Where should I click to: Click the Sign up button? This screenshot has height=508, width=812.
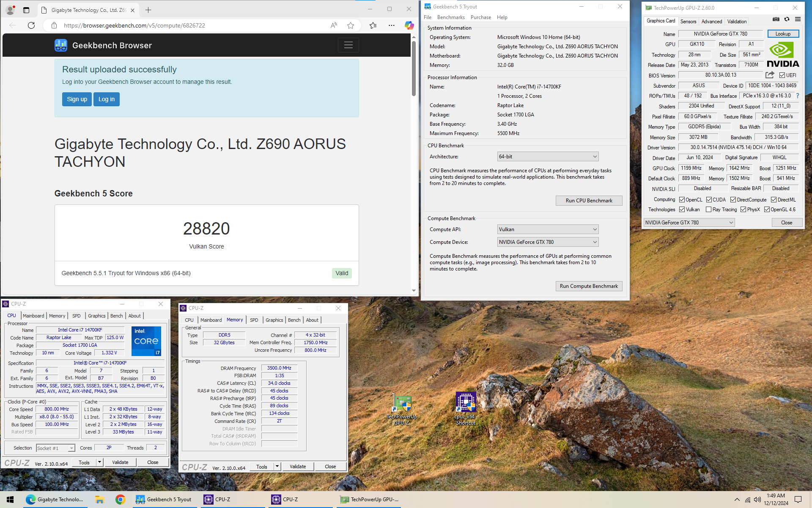pyautogui.click(x=77, y=99)
